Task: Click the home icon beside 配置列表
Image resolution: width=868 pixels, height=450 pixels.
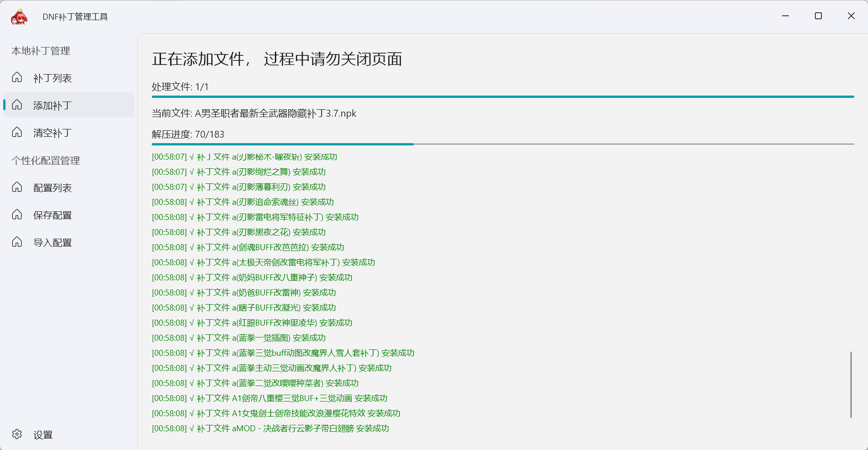Action: click(17, 187)
